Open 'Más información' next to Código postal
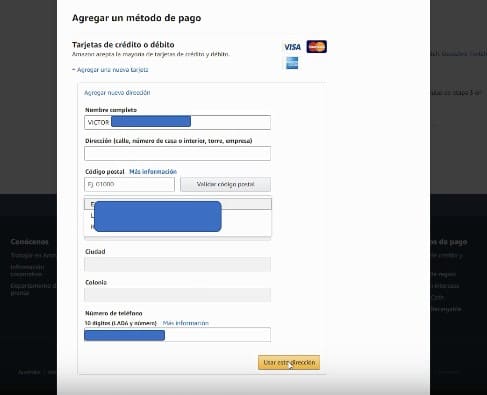The height and width of the screenshot is (395, 487). [x=153, y=172]
